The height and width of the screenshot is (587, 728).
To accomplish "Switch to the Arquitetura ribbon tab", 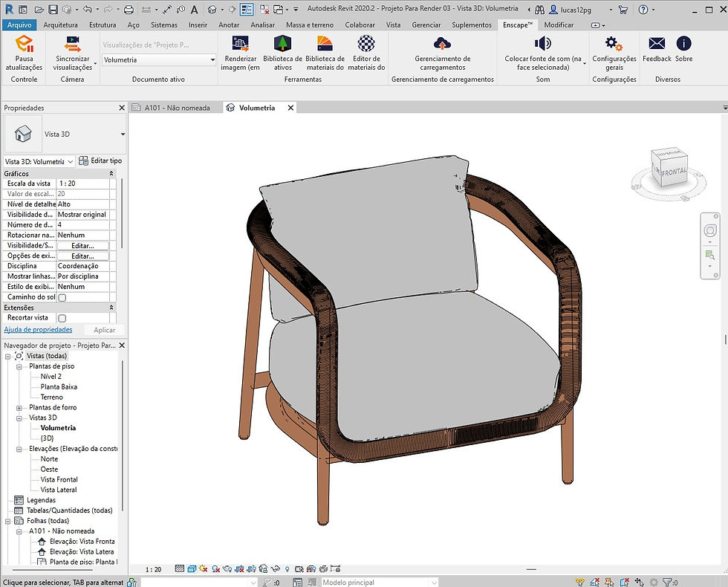I will (x=60, y=25).
